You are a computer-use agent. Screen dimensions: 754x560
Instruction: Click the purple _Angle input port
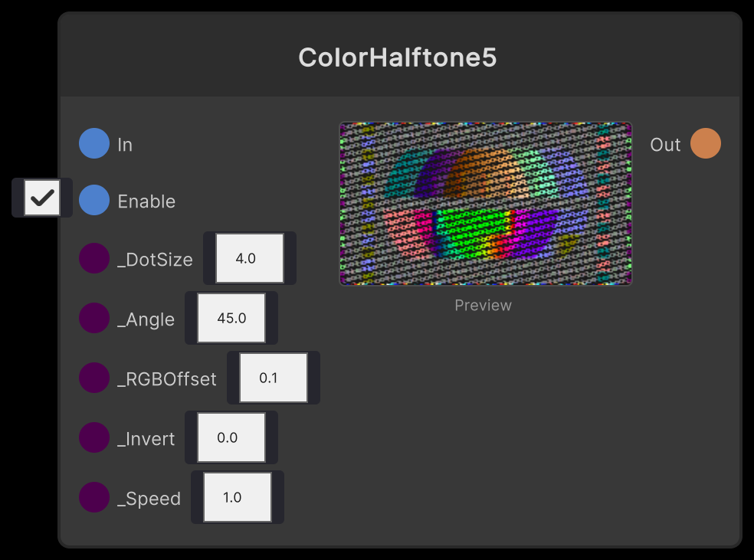(93, 318)
